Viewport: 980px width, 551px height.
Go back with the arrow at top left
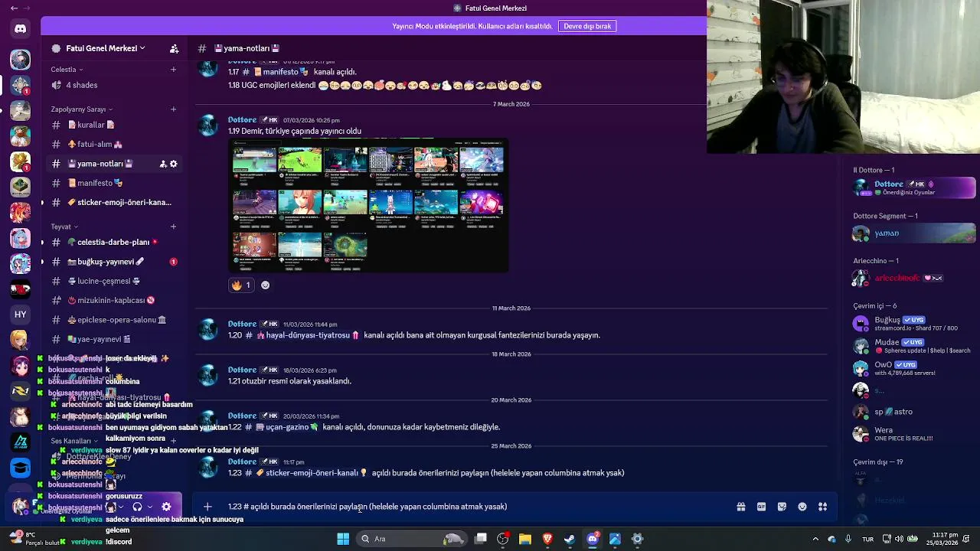point(14,8)
